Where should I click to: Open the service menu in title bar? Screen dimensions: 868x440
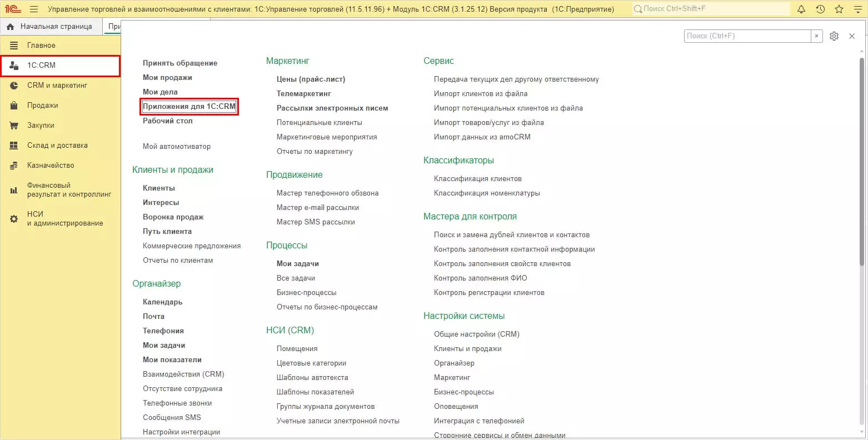[857, 9]
